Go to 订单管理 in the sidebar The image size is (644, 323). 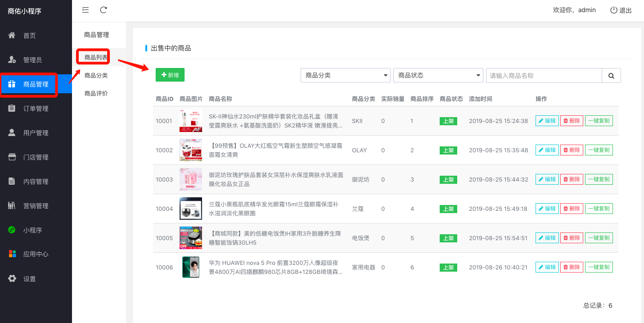click(x=36, y=109)
